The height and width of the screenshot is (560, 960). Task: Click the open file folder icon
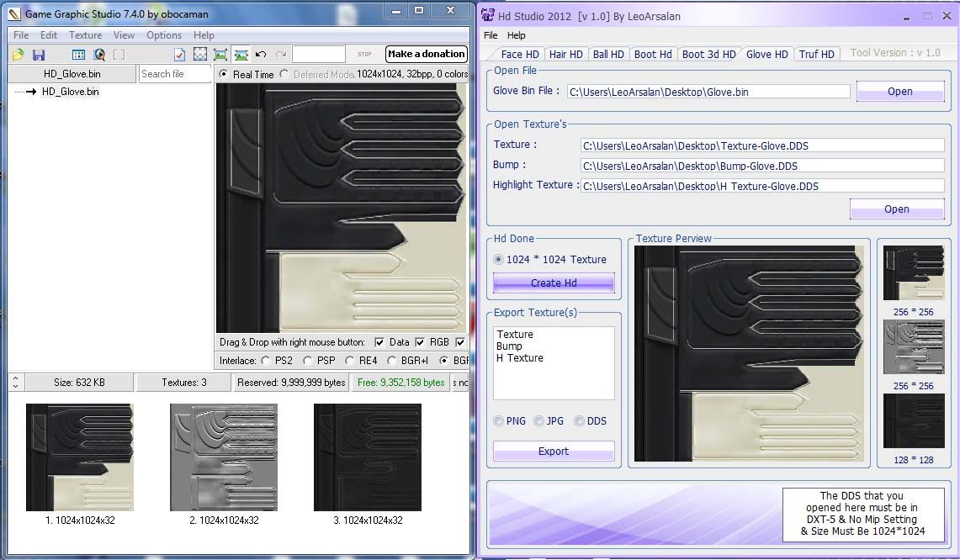click(18, 55)
